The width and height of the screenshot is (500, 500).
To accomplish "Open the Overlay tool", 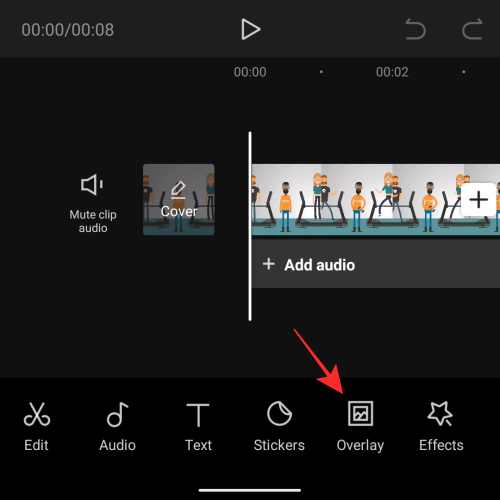I will point(360,427).
